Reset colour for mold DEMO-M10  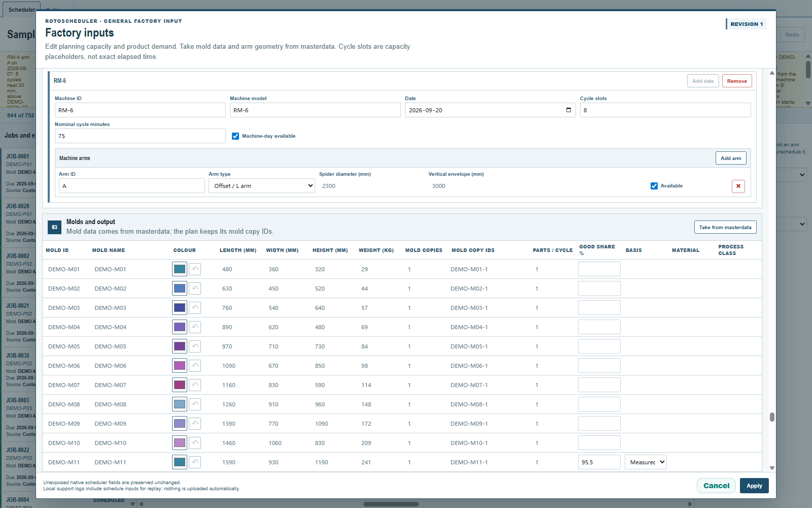(x=195, y=443)
